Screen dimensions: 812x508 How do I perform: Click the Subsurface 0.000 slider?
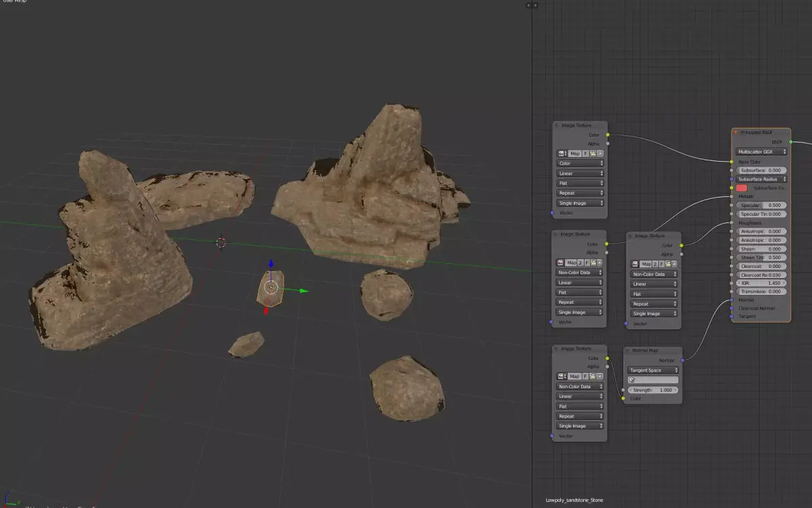pyautogui.click(x=761, y=170)
